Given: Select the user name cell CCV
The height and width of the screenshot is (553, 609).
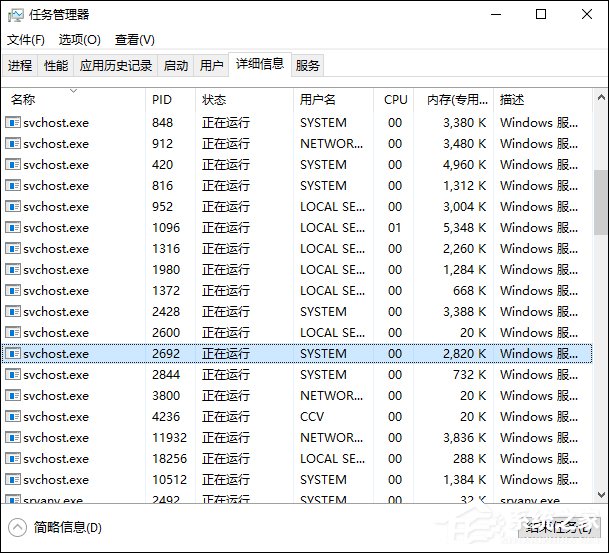Looking at the screenshot, I should [312, 416].
